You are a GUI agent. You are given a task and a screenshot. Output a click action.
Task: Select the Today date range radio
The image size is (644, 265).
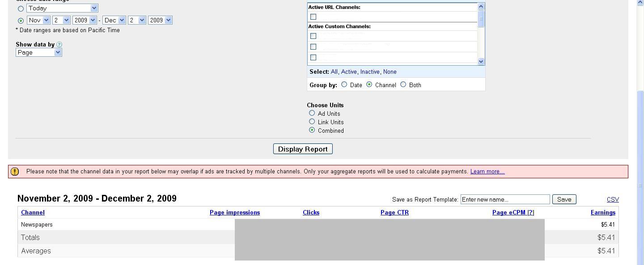(x=21, y=8)
